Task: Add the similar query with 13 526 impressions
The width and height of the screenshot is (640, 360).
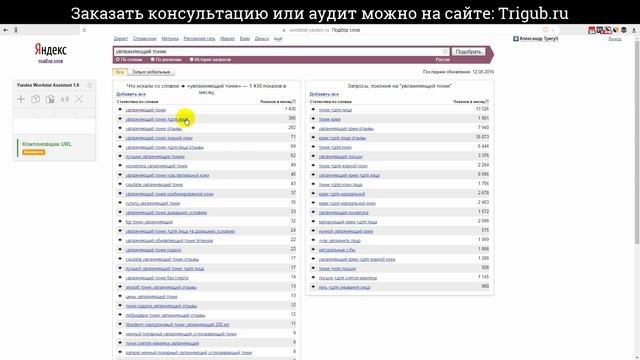Action: point(313,109)
